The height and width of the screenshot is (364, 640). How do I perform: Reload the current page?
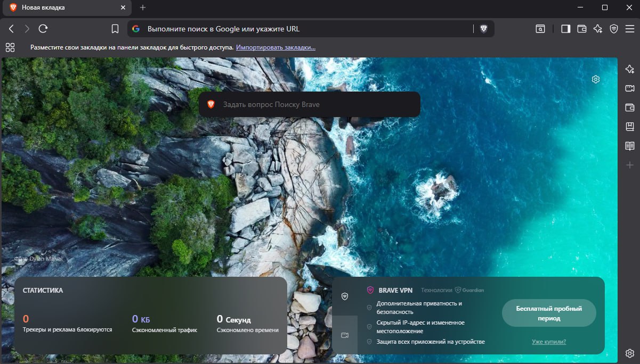click(x=44, y=29)
